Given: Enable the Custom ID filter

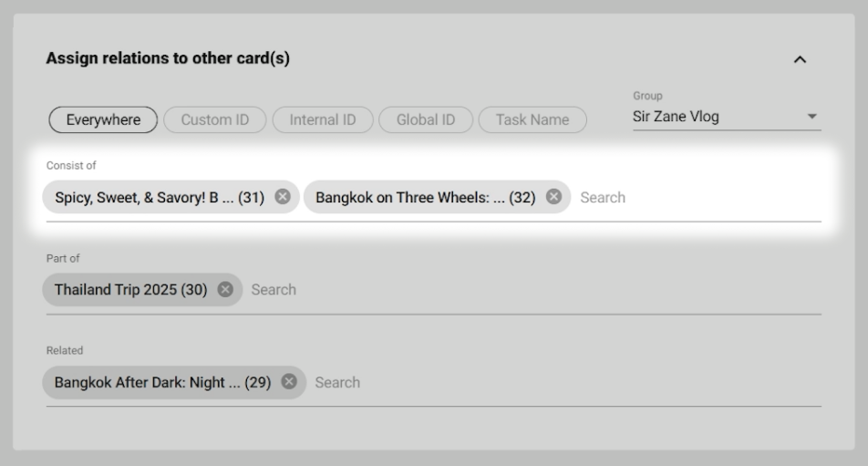Looking at the screenshot, I should click(x=214, y=119).
